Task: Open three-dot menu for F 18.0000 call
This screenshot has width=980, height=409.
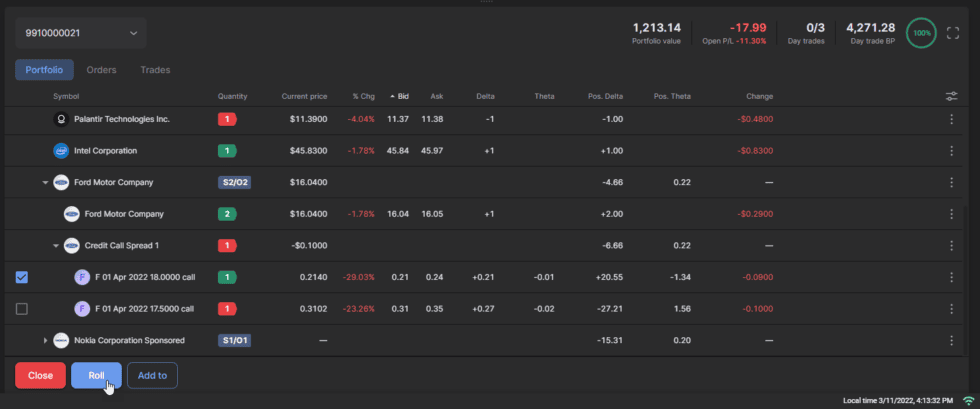Action: [951, 277]
